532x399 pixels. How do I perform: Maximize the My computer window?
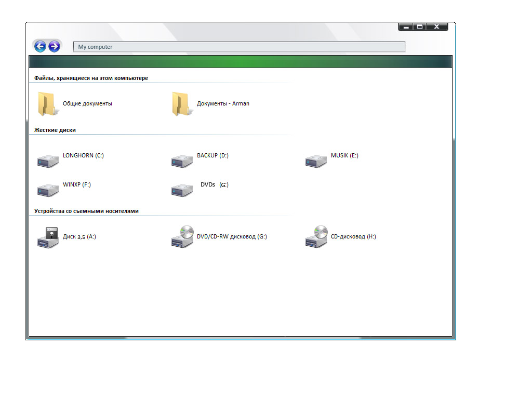click(420, 27)
